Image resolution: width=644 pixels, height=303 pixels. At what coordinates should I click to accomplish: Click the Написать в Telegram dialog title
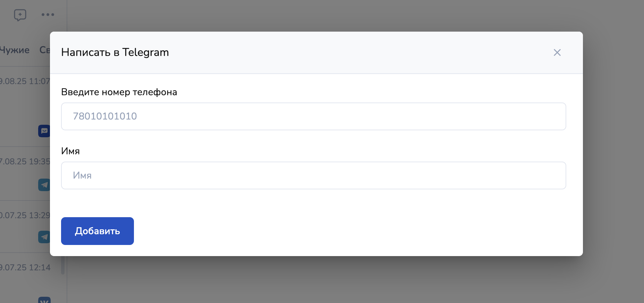pyautogui.click(x=115, y=52)
